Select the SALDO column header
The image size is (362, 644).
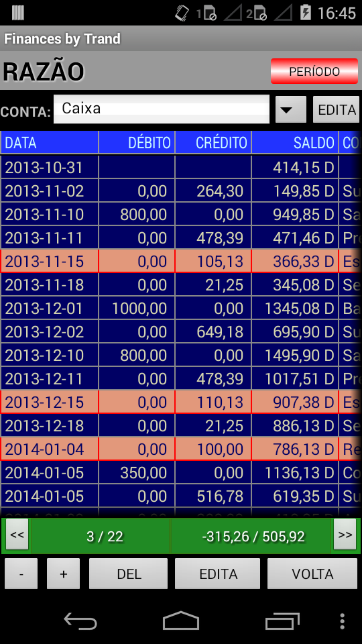pyautogui.click(x=295, y=142)
